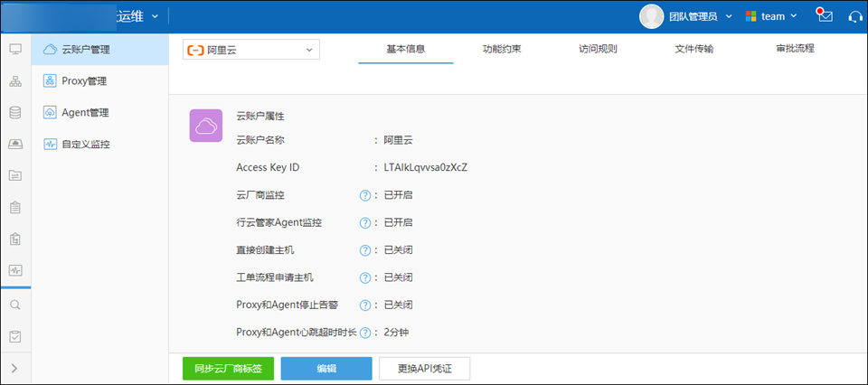
Task: Open the mail notifications icon
Action: pos(825,15)
